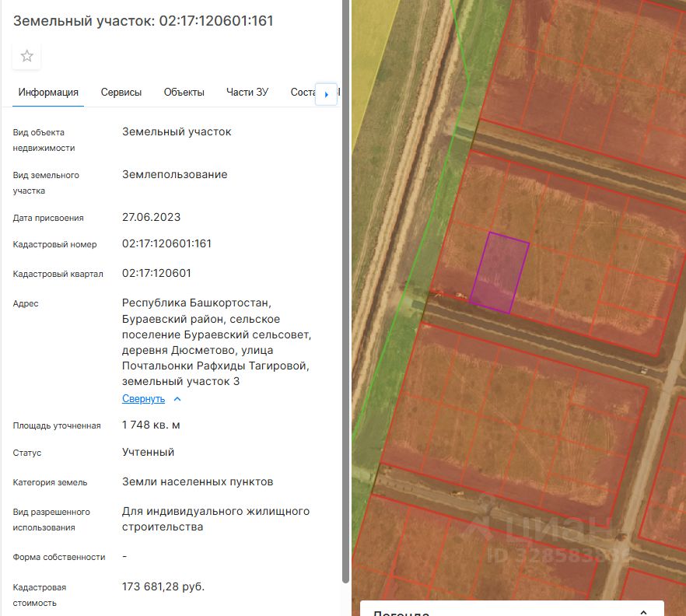The height and width of the screenshot is (616, 686).
Task: Click the info panel vertical scrollbar
Action: coord(345,292)
